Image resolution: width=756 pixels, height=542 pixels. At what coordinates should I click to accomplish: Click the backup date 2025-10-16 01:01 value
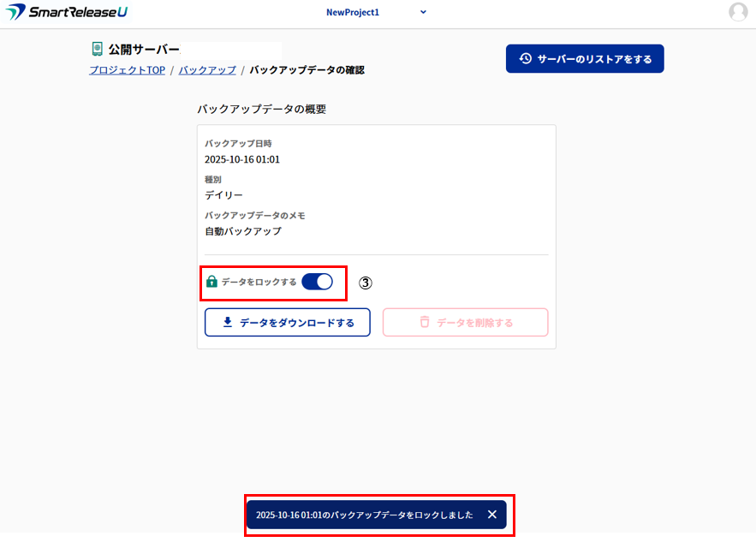(242, 159)
